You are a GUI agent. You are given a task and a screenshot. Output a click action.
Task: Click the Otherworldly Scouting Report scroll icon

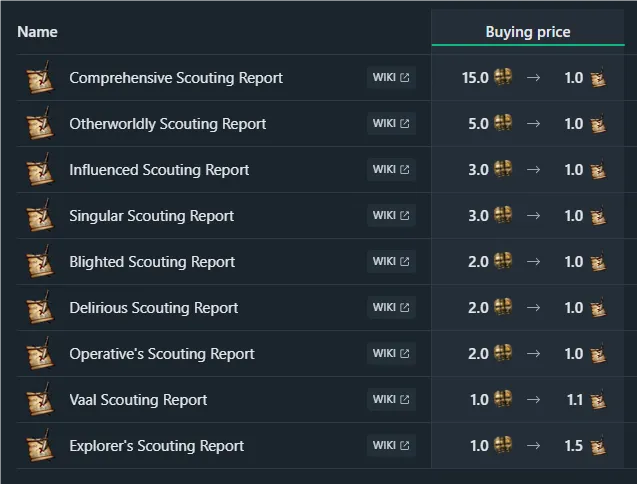tap(40, 123)
